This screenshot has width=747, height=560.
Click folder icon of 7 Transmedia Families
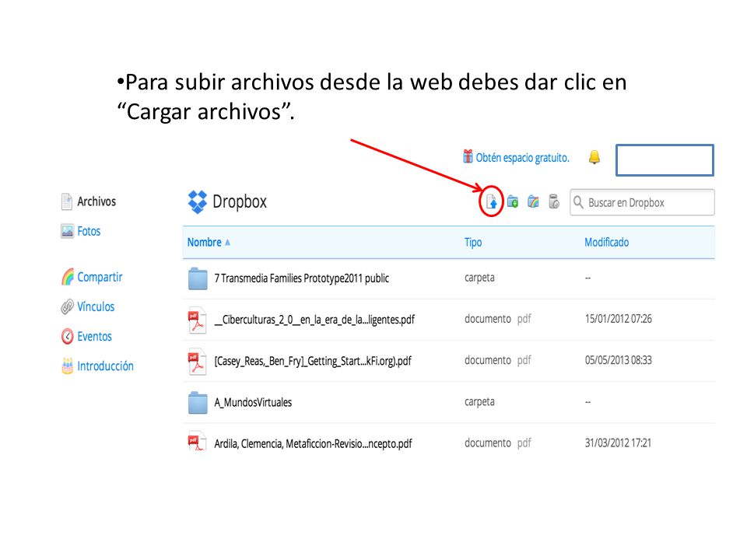pyautogui.click(x=198, y=278)
